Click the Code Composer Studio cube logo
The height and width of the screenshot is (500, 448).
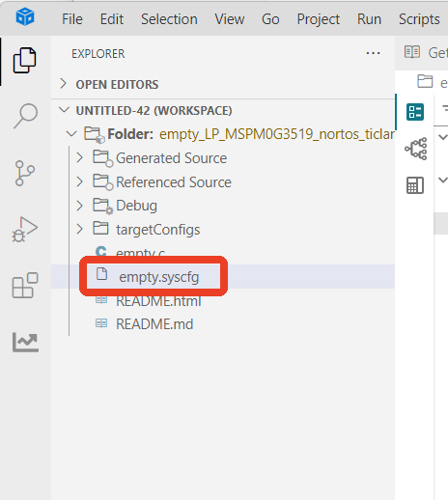pos(25,16)
